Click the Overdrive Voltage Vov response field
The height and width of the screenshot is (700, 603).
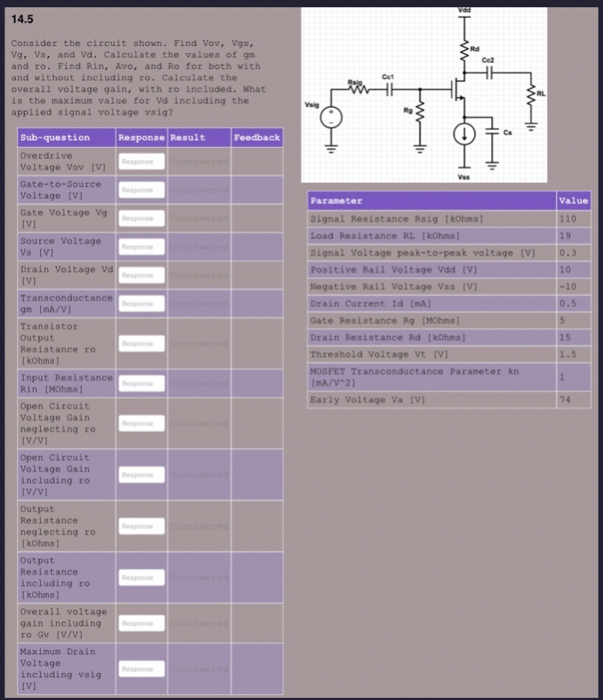[141, 161]
